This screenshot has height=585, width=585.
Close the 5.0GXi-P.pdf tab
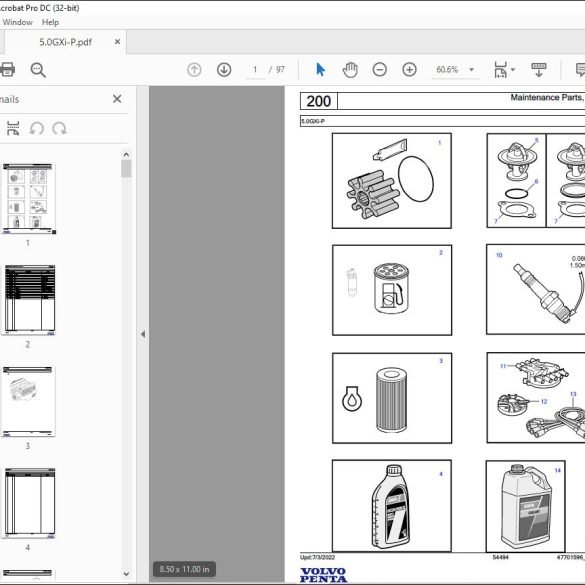pyautogui.click(x=117, y=42)
